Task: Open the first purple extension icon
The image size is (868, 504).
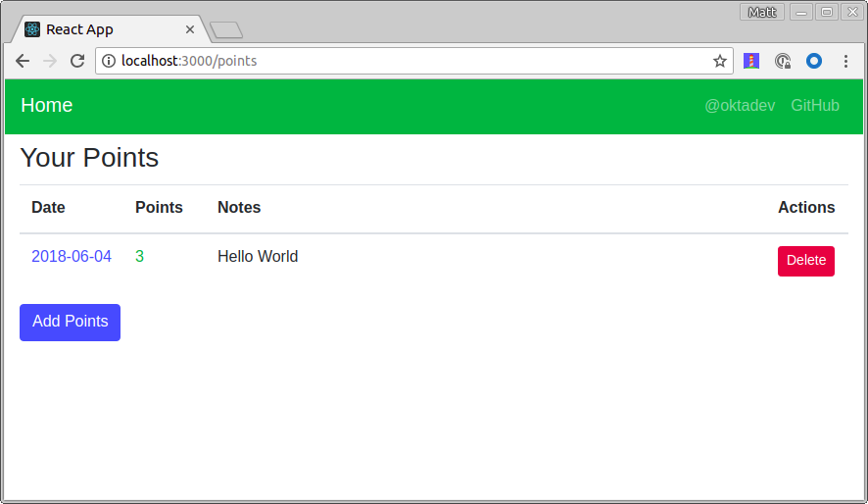Action: pos(751,61)
